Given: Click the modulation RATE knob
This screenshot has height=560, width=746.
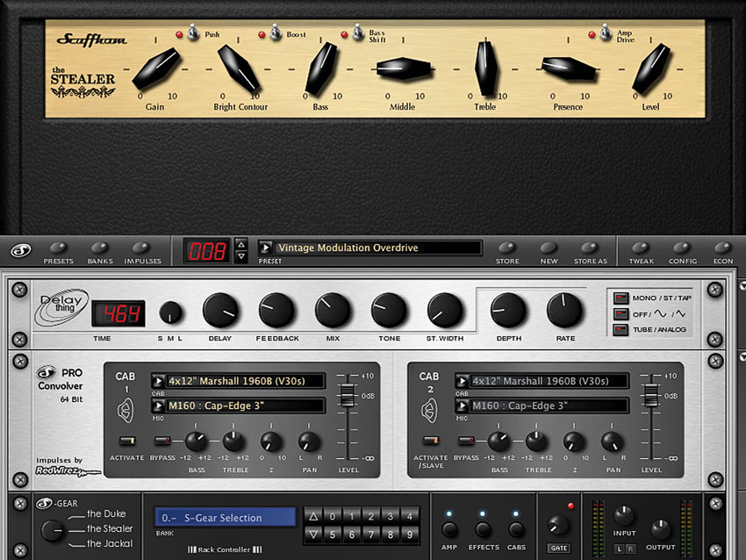Looking at the screenshot, I should (x=564, y=311).
